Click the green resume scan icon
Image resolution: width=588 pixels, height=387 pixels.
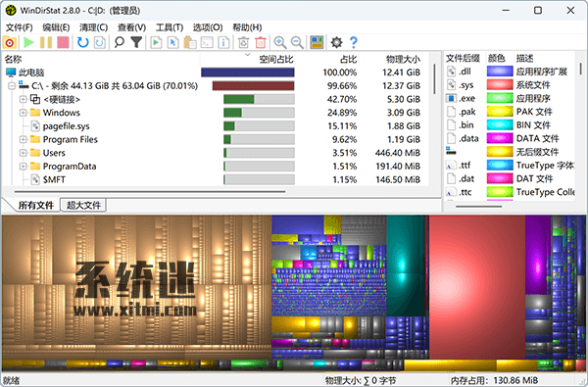(x=28, y=42)
